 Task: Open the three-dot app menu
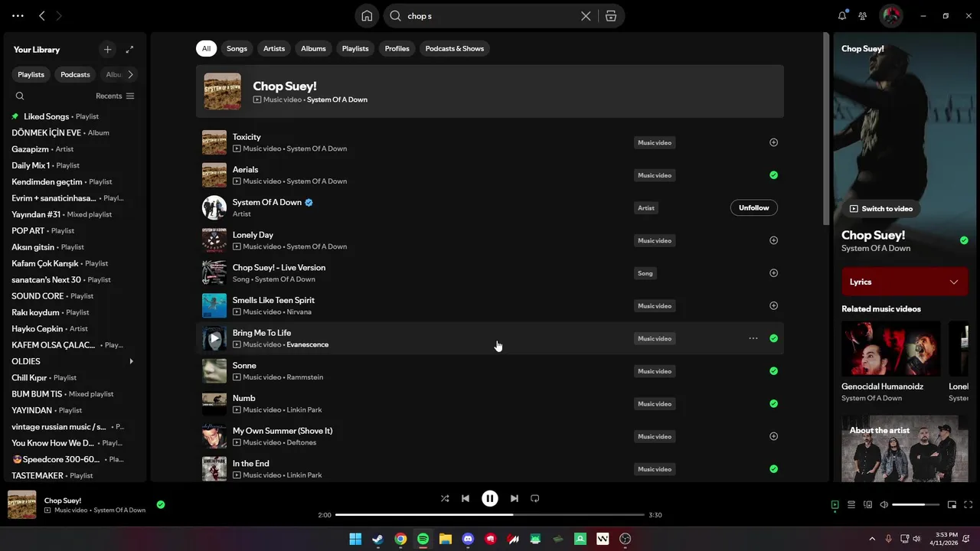click(18, 15)
